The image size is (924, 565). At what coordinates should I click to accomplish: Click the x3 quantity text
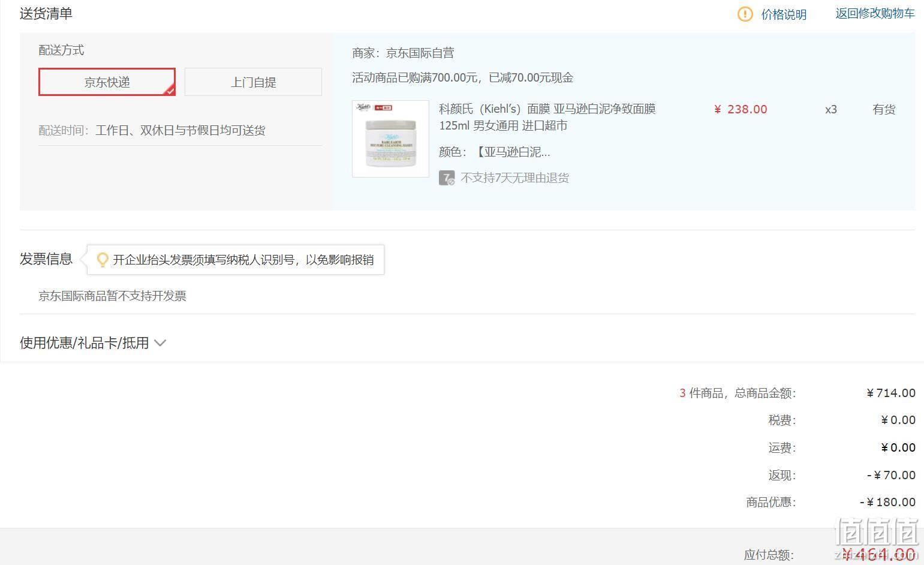click(831, 109)
